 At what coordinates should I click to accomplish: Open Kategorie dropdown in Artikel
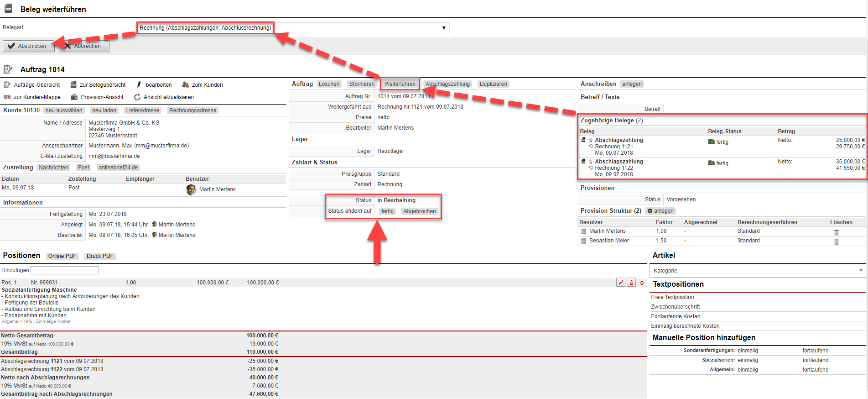(758, 271)
